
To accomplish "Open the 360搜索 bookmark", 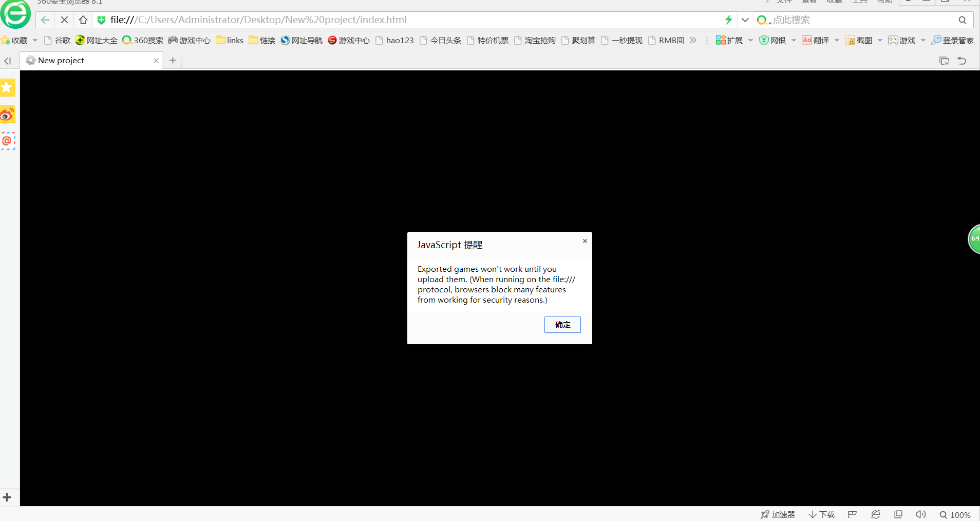I will 143,40.
